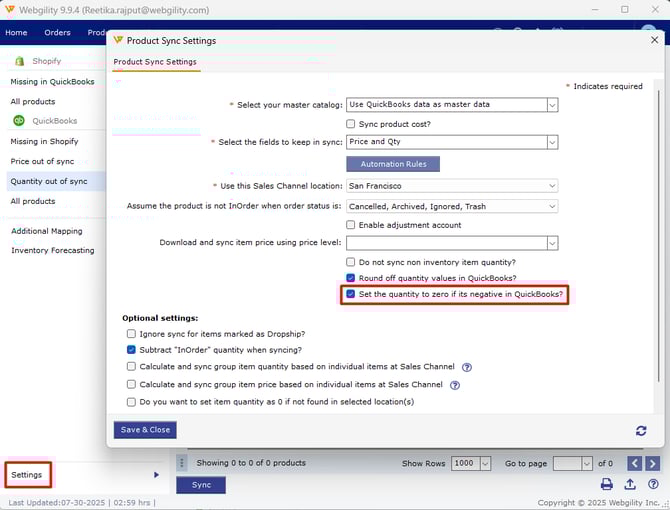Uncheck Subtract InOrder quantity when syncing
670x510 pixels.
coord(131,350)
